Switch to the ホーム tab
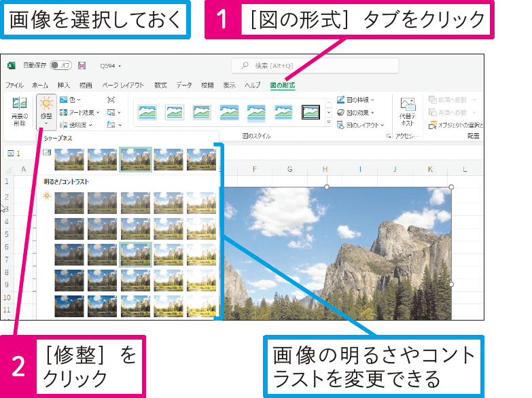This screenshot has height=398, width=532. [40, 85]
